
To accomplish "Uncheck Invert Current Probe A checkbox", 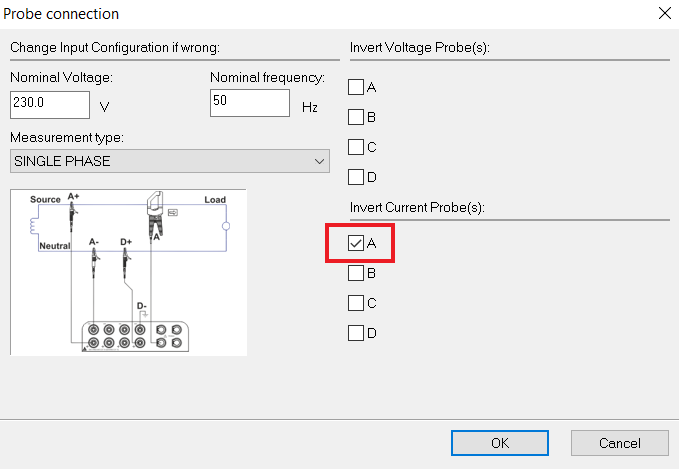I will pyautogui.click(x=356, y=243).
